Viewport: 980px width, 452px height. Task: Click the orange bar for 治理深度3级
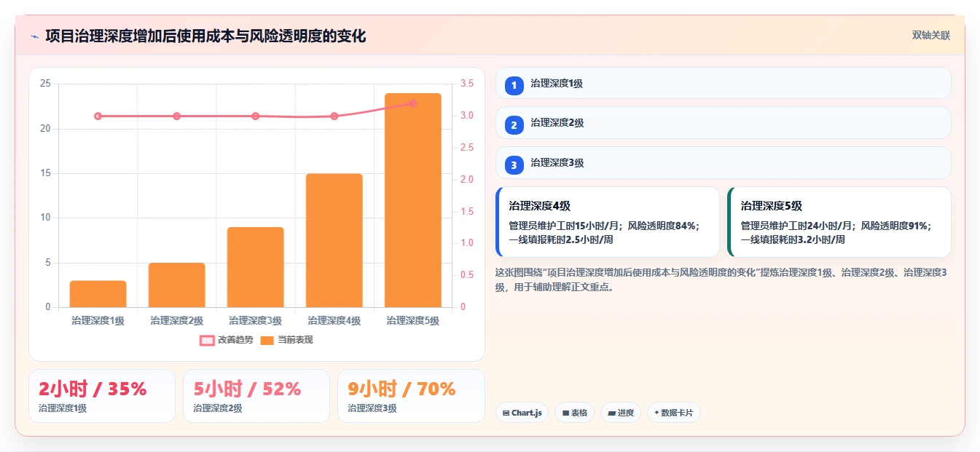coord(256,267)
